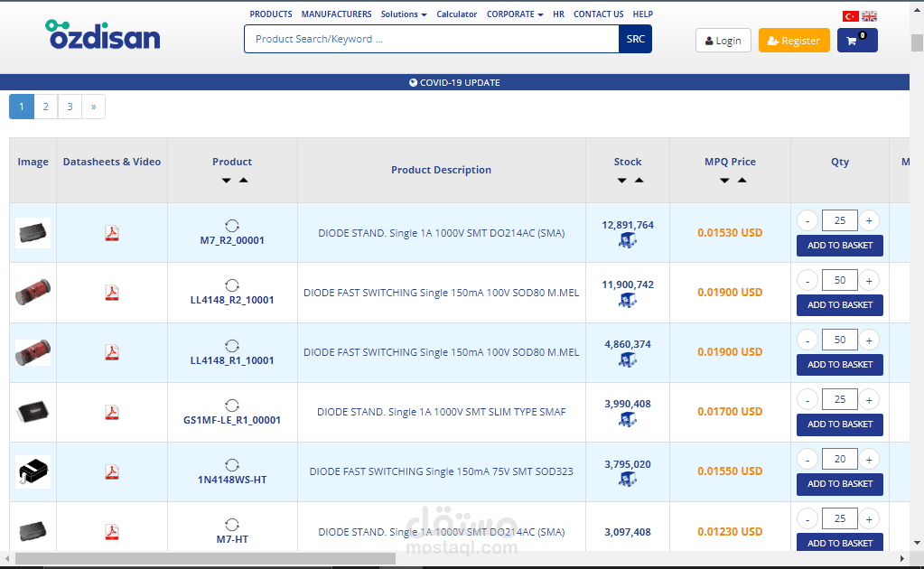Open the HR page

[x=558, y=14]
